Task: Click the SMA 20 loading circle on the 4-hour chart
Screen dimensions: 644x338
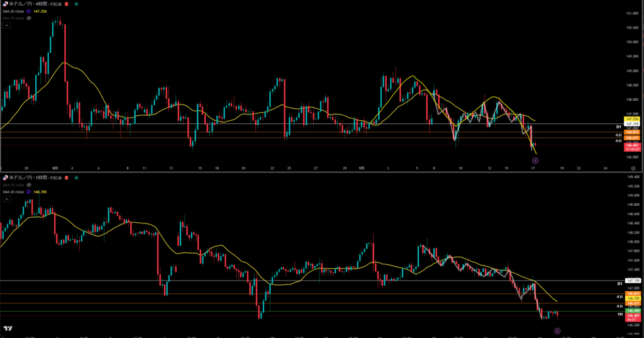Action: (29, 11)
